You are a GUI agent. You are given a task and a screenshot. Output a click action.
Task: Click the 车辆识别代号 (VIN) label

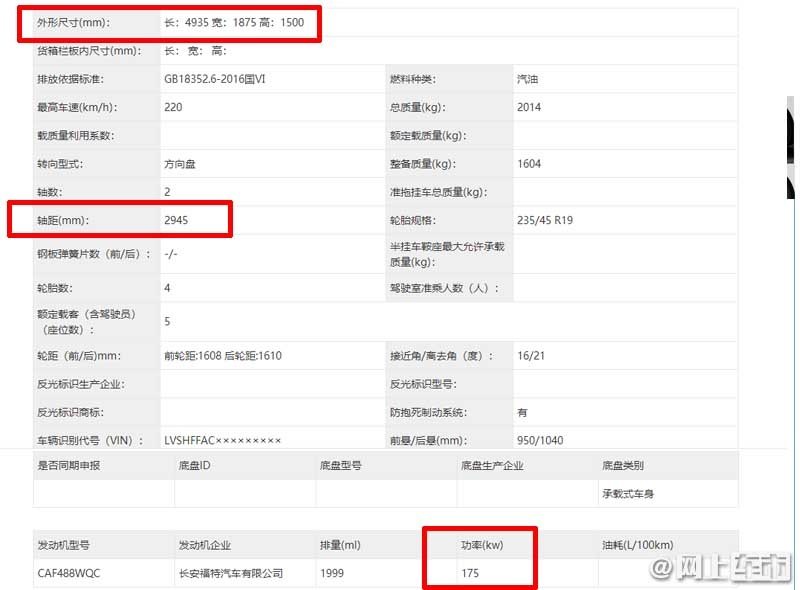tap(90, 440)
